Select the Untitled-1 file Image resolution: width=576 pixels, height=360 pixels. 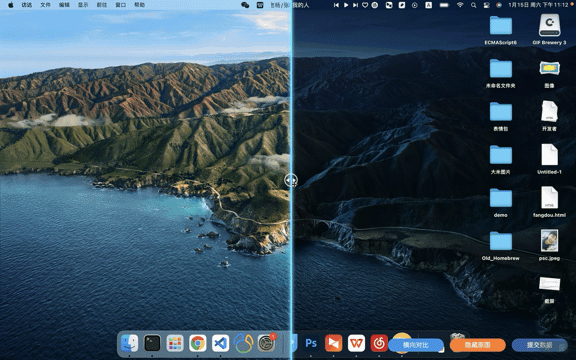pyautogui.click(x=549, y=155)
